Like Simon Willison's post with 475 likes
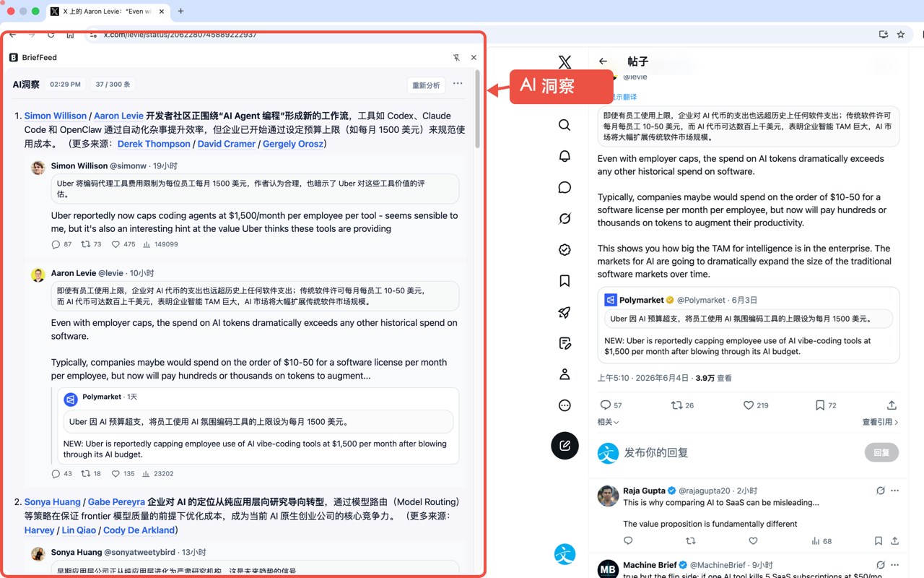This screenshot has height=578, width=924. pos(115,244)
